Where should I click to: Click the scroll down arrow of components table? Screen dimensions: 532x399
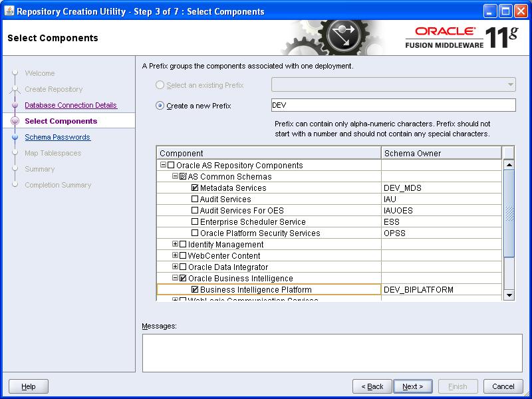[x=509, y=295]
